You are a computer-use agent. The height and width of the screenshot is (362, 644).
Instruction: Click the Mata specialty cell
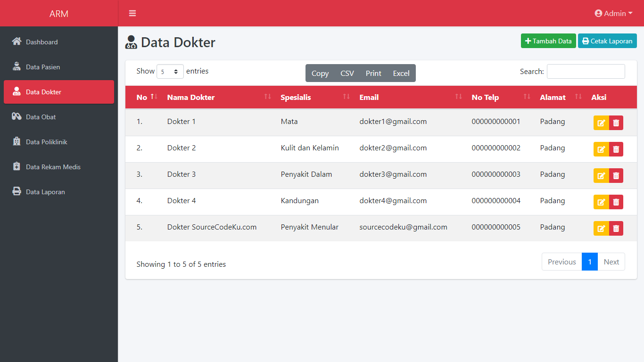coord(289,121)
